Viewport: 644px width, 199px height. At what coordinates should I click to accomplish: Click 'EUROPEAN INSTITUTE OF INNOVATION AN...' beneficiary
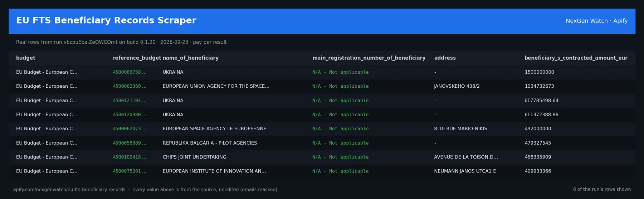click(214, 171)
